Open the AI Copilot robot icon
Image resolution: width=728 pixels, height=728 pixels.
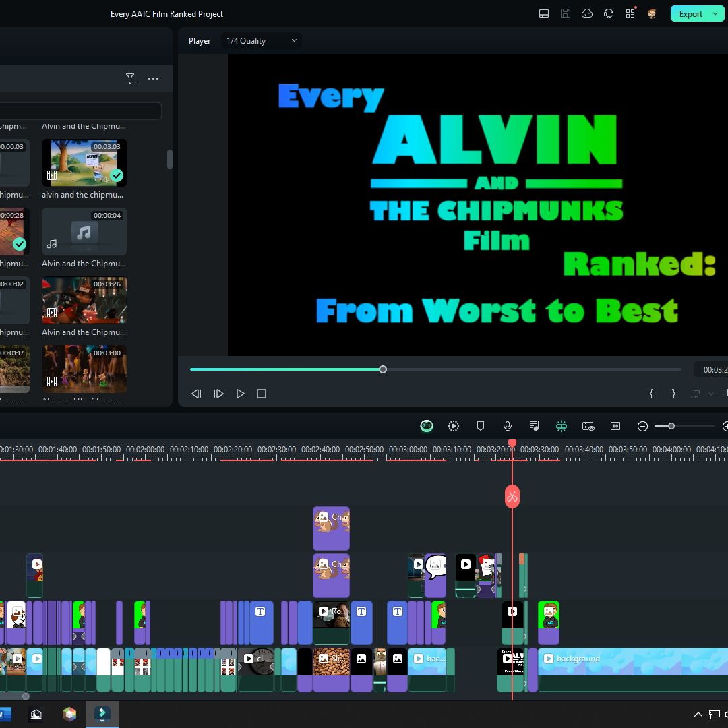click(x=427, y=426)
